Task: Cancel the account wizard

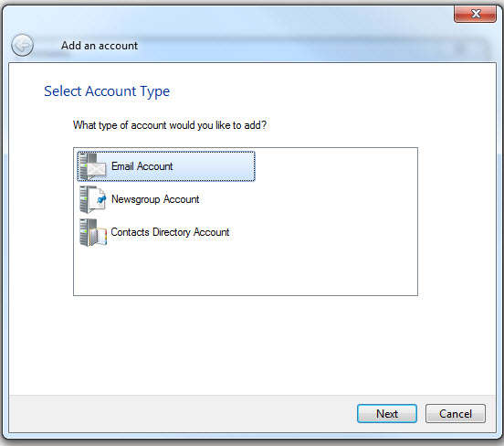Action: click(x=456, y=413)
